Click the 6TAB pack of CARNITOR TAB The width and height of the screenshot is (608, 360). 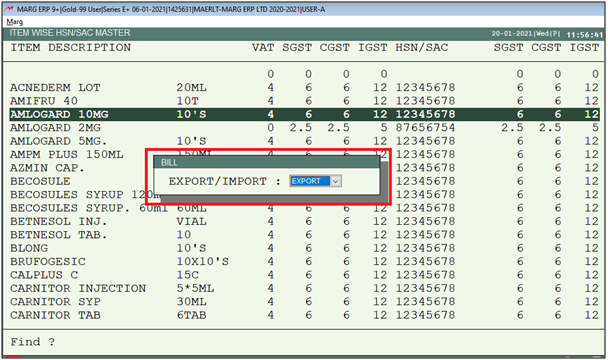[x=192, y=315]
